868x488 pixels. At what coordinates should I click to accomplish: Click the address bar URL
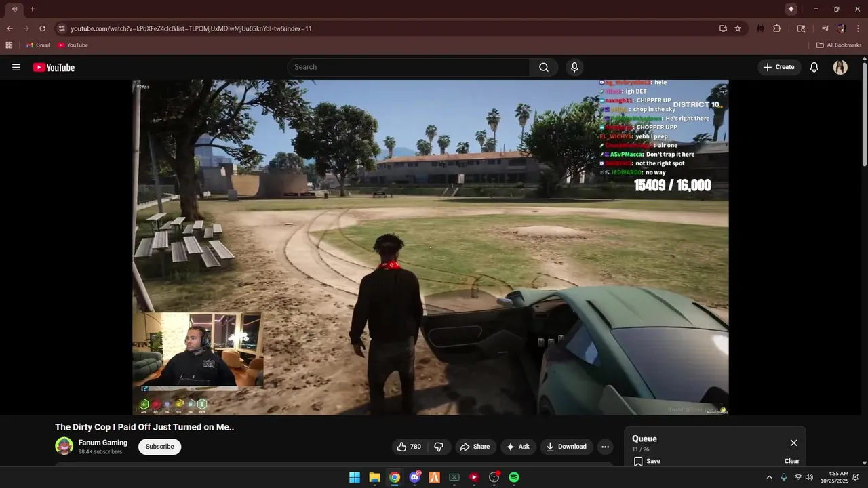point(191,28)
